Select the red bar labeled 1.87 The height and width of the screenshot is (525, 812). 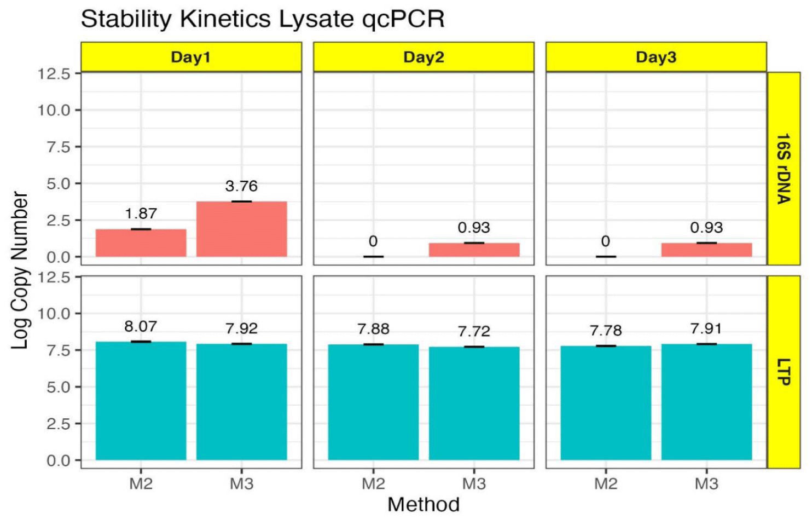(x=141, y=243)
